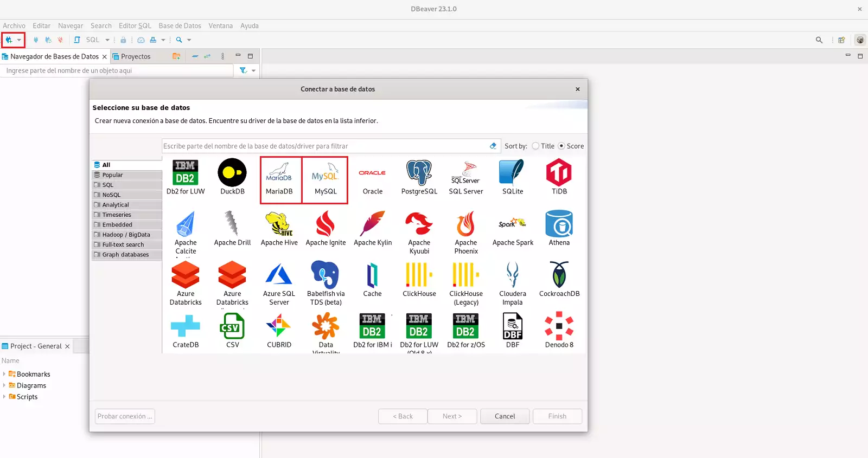Screen dimensions: 868x458
Task: Open the Base de Datos menu
Action: (x=180, y=25)
